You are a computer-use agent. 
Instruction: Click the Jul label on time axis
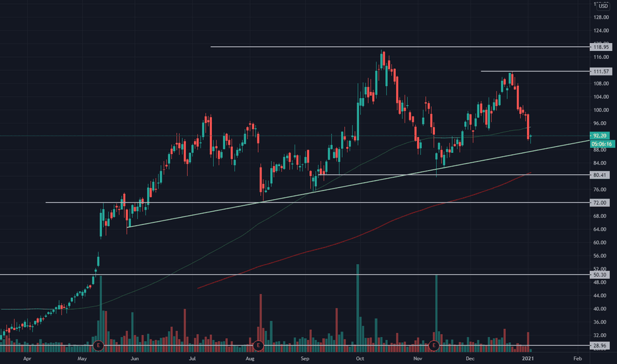tap(192, 359)
